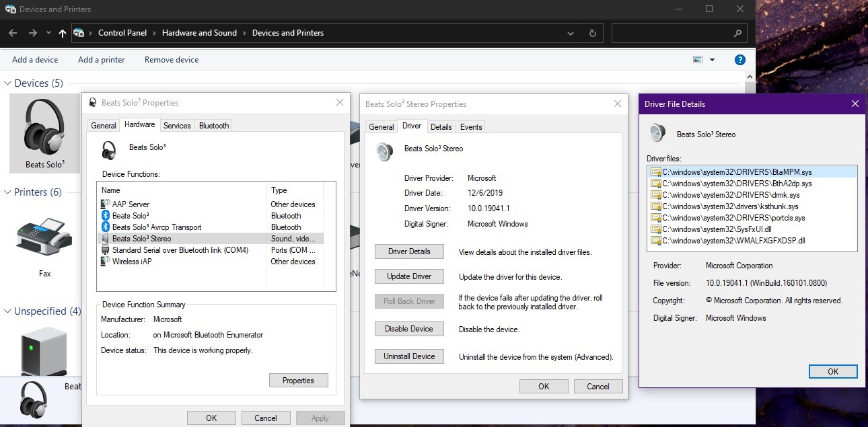Click the COM port icon for Standard Serial link
868x427 pixels.
105,250
